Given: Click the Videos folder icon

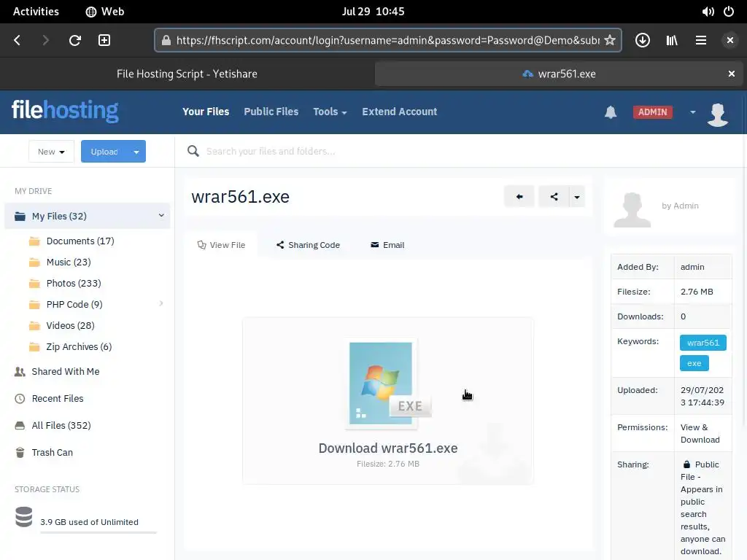Looking at the screenshot, I should pos(34,326).
